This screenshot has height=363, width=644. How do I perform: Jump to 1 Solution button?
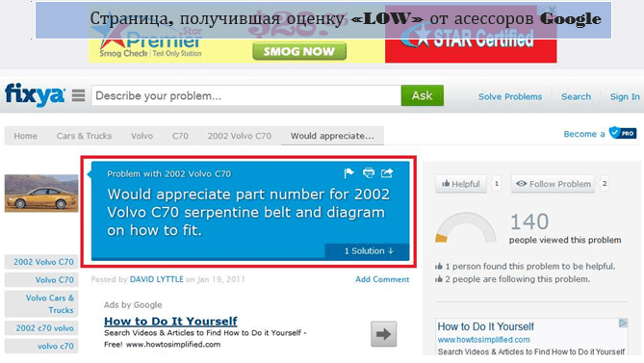point(367,251)
